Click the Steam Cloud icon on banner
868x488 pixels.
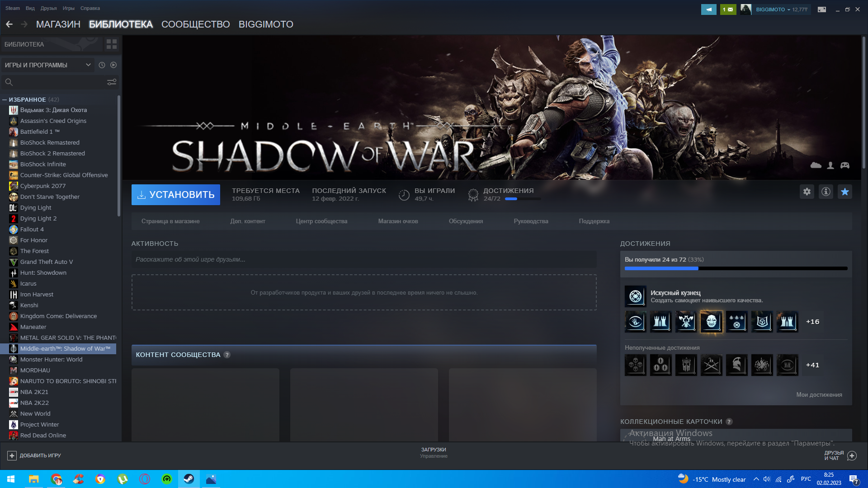tap(816, 165)
